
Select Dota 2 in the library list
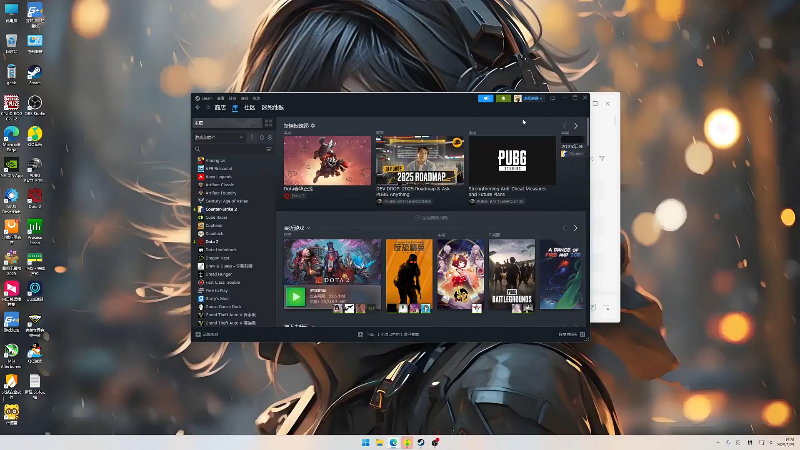click(x=212, y=242)
